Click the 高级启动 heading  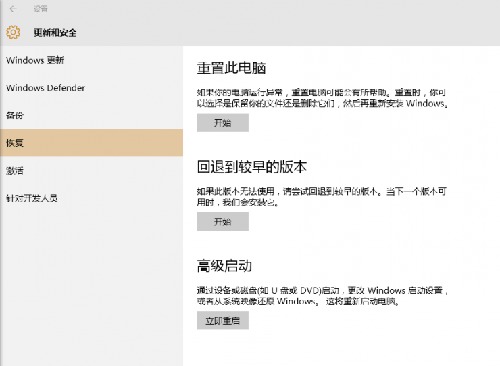click(x=224, y=266)
